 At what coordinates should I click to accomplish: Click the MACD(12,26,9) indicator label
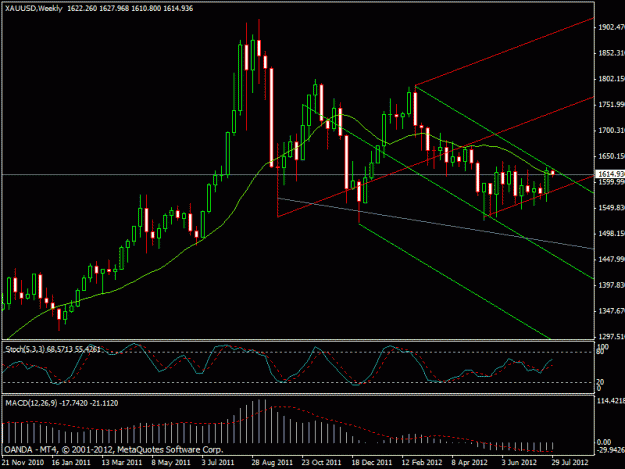(x=31, y=403)
